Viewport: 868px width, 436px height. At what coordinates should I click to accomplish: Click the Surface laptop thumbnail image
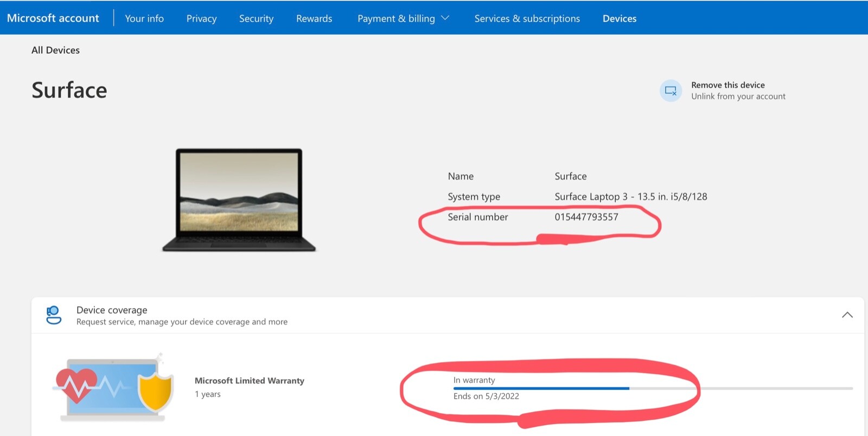[x=239, y=200]
